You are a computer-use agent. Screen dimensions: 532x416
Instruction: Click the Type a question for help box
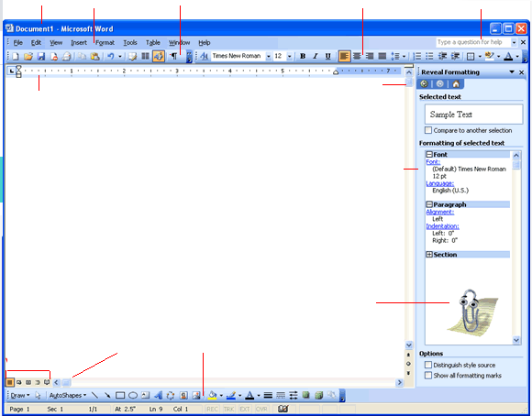tap(473, 42)
